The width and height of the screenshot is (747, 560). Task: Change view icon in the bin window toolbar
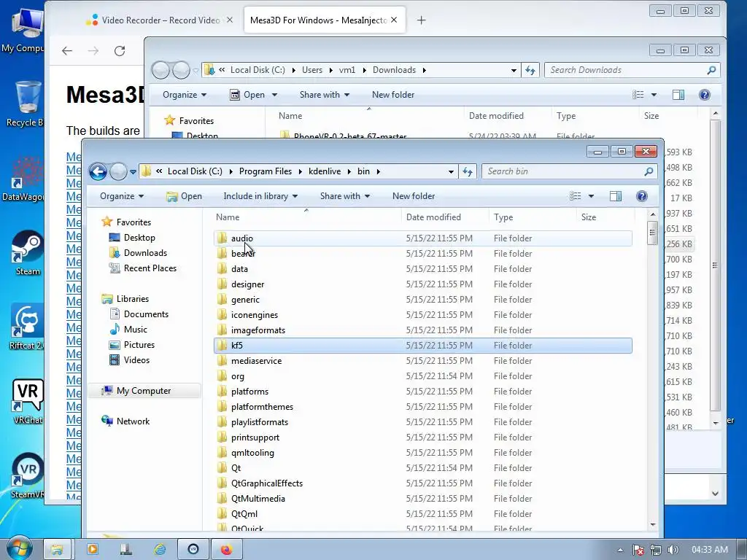click(x=576, y=196)
